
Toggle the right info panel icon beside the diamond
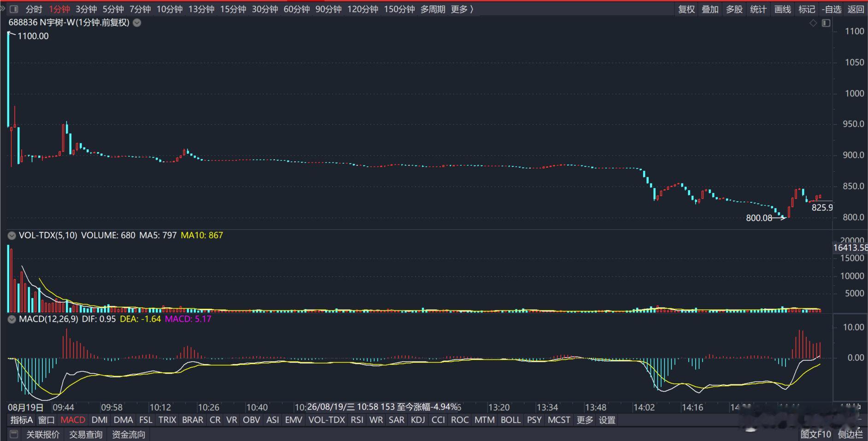coord(826,23)
